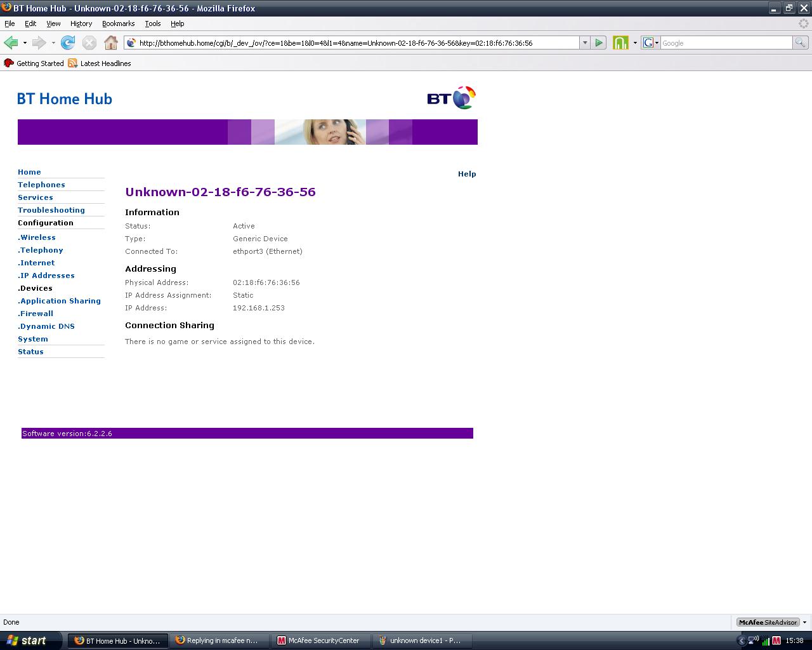Open the .Internet configuration page
The width and height of the screenshot is (812, 650).
click(36, 263)
